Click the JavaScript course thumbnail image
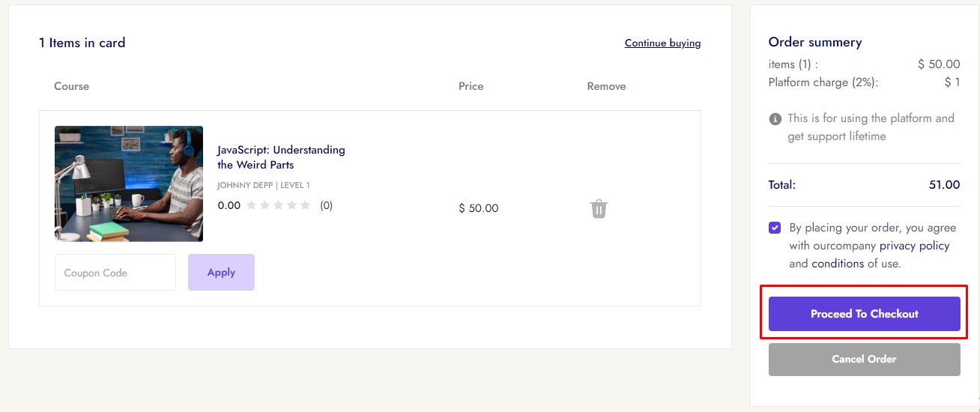980x412 pixels. 129,184
